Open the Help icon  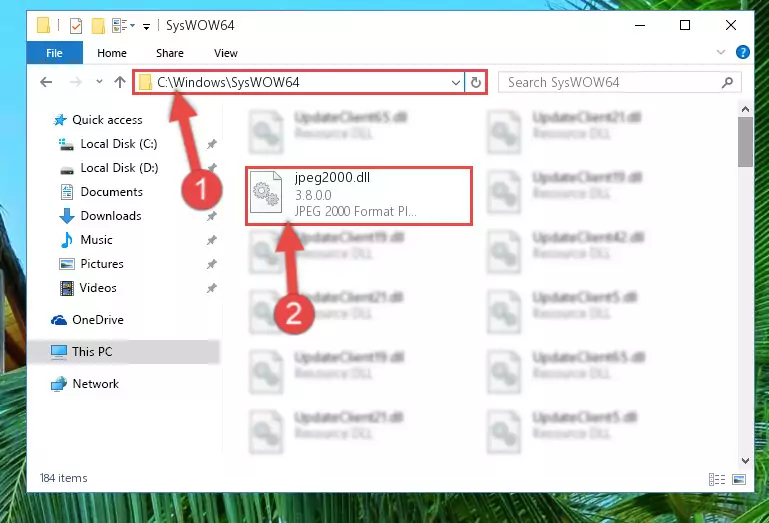click(743, 52)
